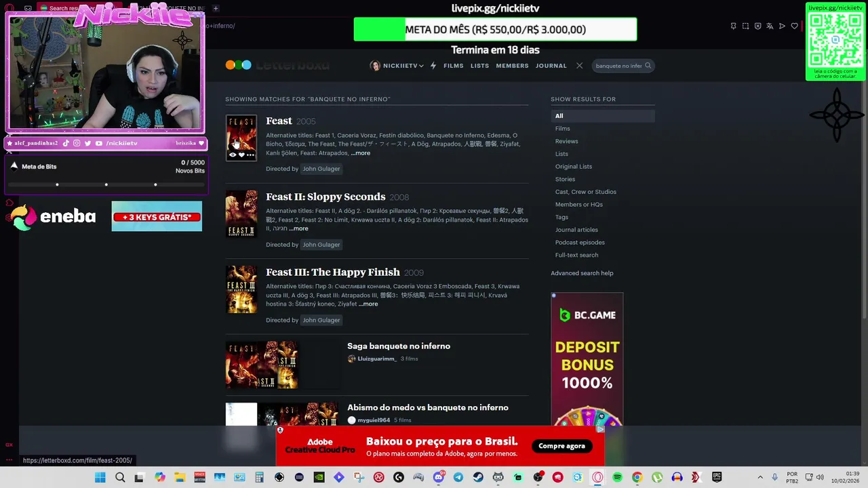This screenshot has height=488, width=868.
Task: Filter results by Original Lists
Action: 574,167
